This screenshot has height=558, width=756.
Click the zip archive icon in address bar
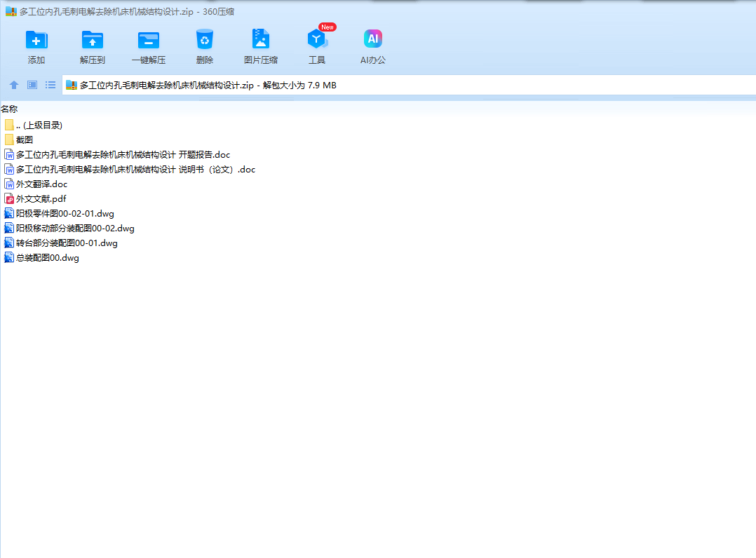(x=72, y=86)
